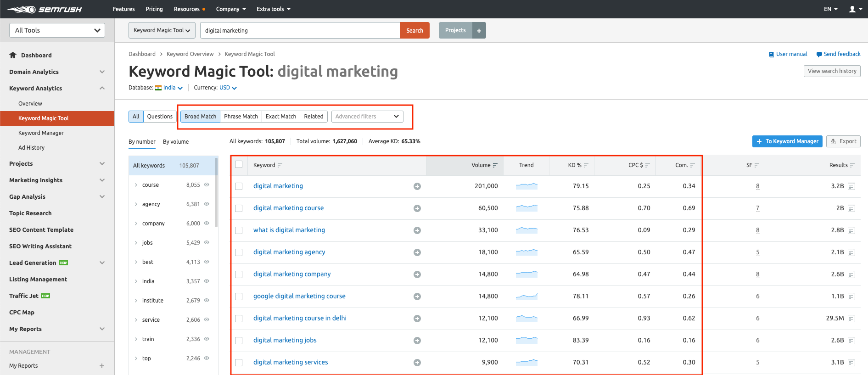
Task: Toggle eye icon for 'agency' group
Action: [x=207, y=204]
